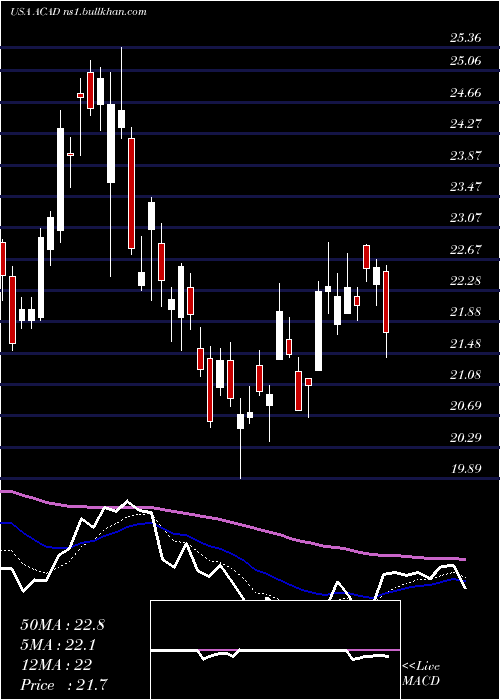Click the 25.36 price axis label
500x700 pixels.
[x=466, y=38]
